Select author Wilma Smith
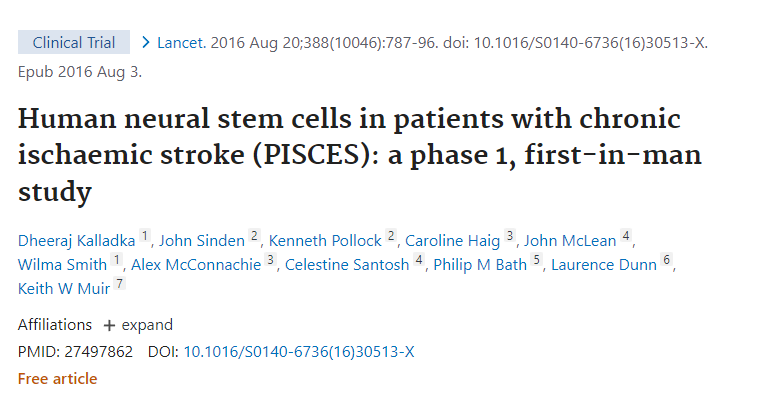 pyautogui.click(x=62, y=264)
